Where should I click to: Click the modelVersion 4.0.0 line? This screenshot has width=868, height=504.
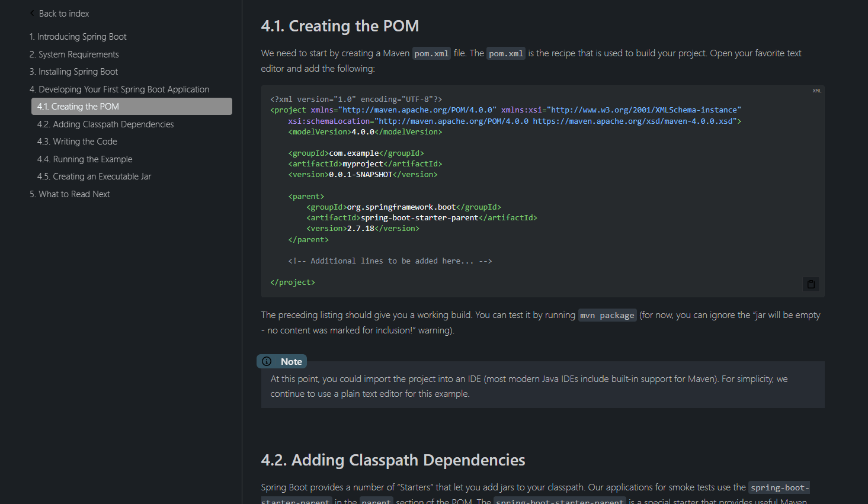[365, 131]
